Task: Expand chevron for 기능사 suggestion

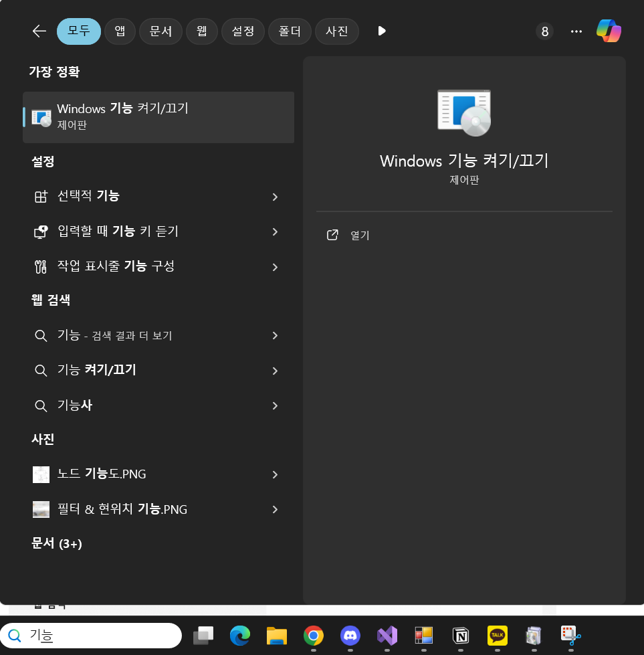Action: coord(275,405)
